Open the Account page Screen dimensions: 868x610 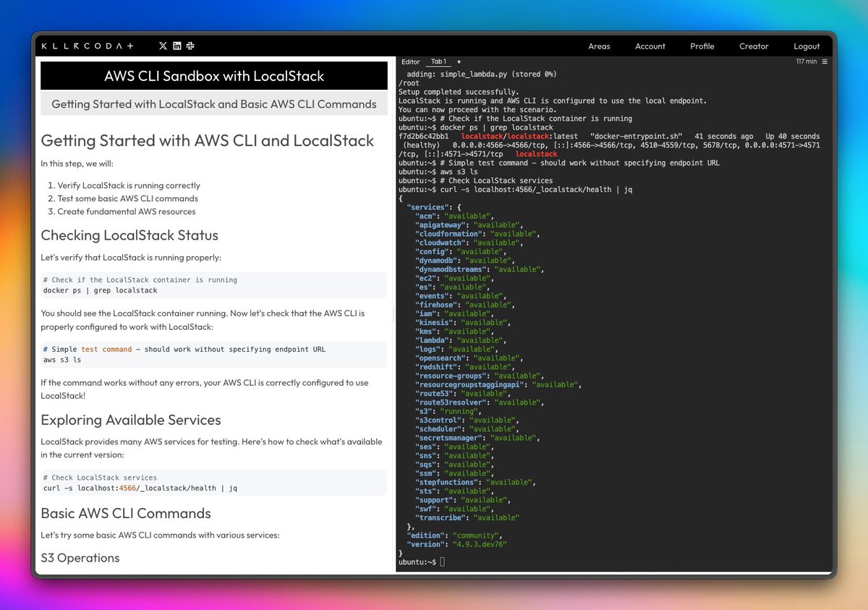[x=650, y=46]
